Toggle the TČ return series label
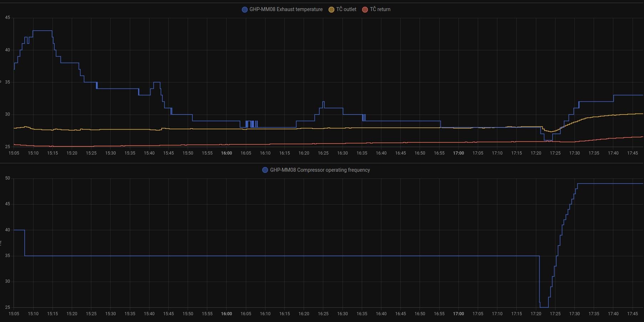The height and width of the screenshot is (322, 644). coord(380,9)
